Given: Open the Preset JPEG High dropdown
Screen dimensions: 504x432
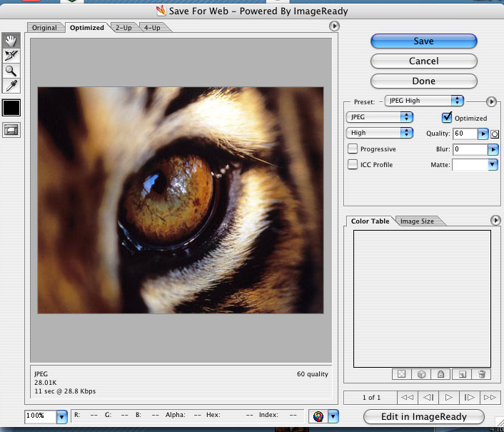Looking at the screenshot, I should coord(424,101).
